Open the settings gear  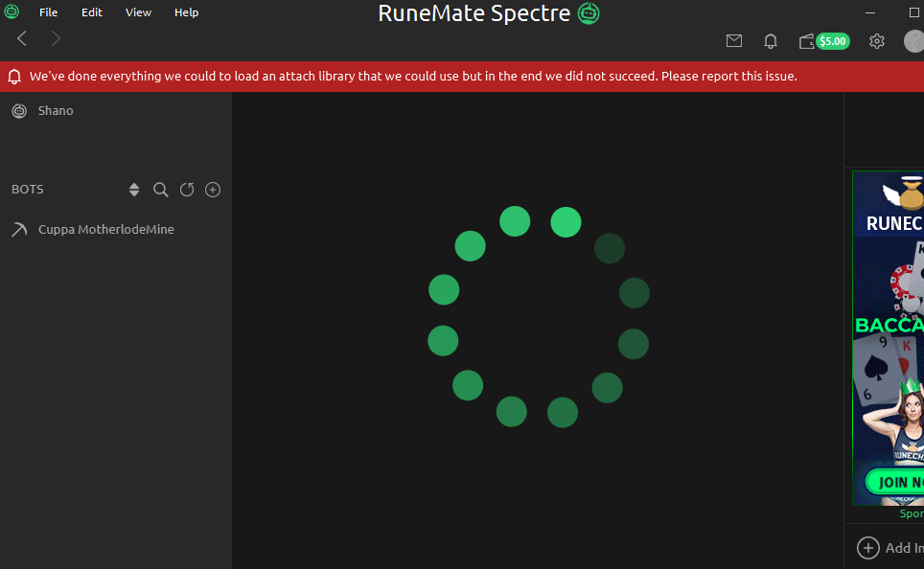point(877,40)
